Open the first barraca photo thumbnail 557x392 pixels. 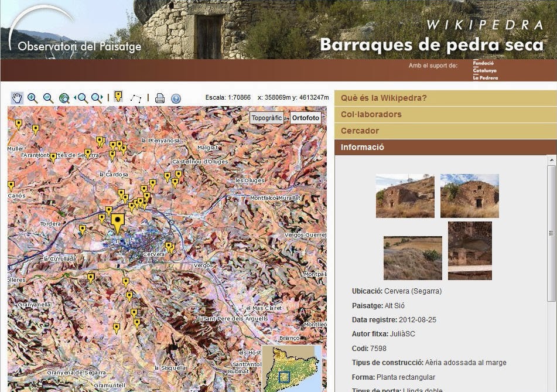pyautogui.click(x=405, y=194)
